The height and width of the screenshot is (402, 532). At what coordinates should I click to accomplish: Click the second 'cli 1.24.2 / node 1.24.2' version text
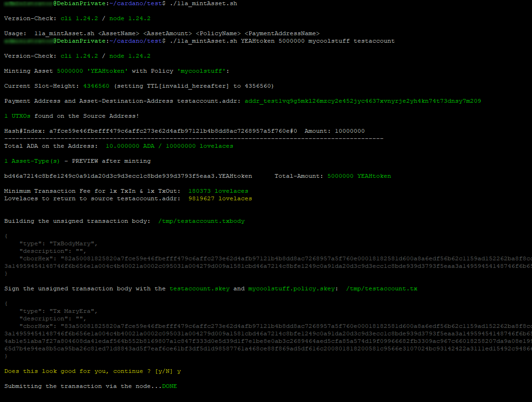pos(106,56)
